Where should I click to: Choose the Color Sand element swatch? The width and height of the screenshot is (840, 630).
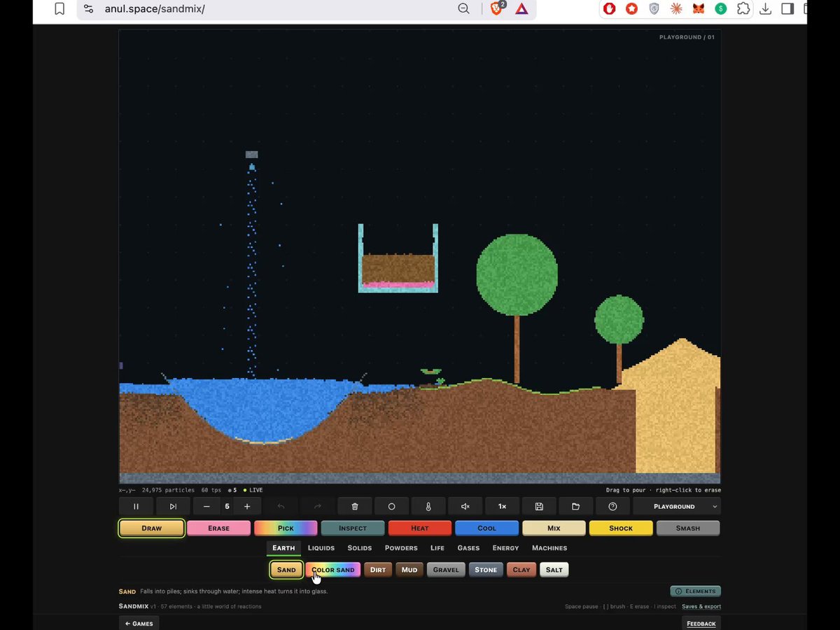point(333,570)
